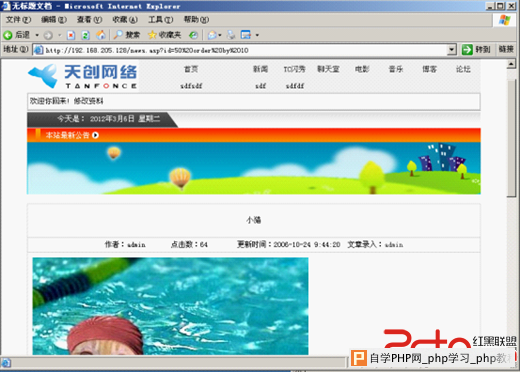Click the 链接 Links toolbar label
This screenshot has width=520, height=372.
506,49
